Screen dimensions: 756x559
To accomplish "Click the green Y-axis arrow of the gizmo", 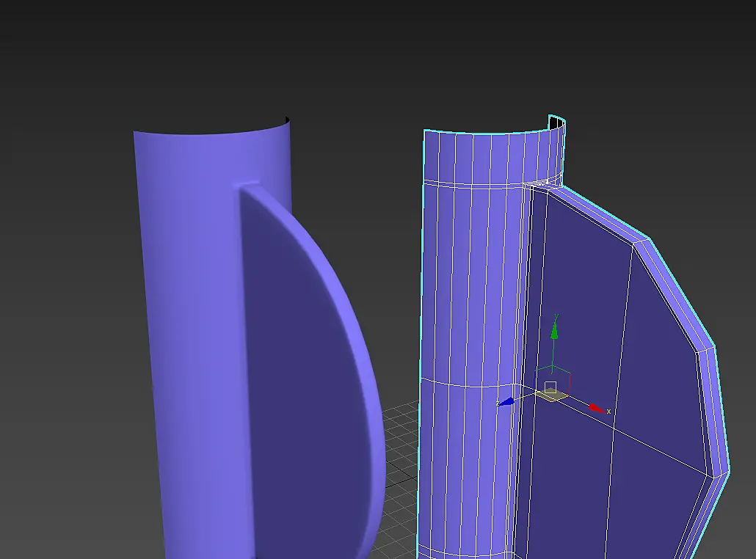I will pyautogui.click(x=554, y=331).
